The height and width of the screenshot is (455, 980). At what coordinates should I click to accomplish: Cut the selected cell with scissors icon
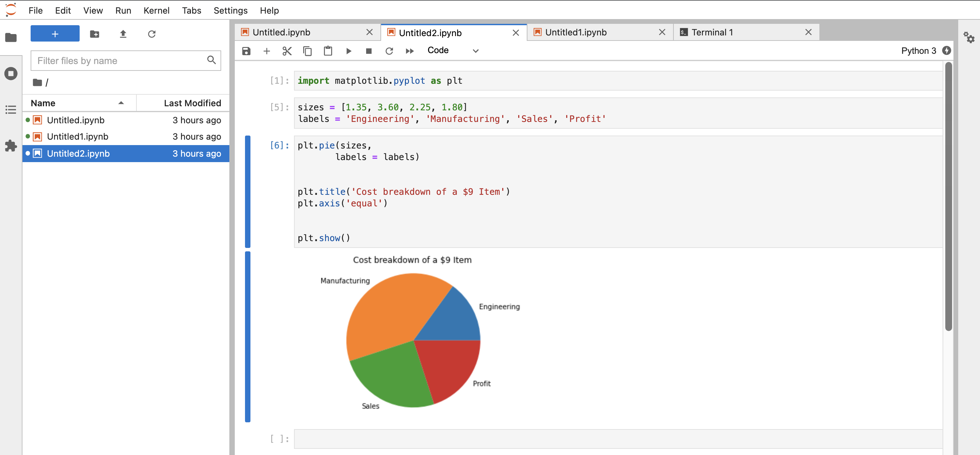click(287, 51)
